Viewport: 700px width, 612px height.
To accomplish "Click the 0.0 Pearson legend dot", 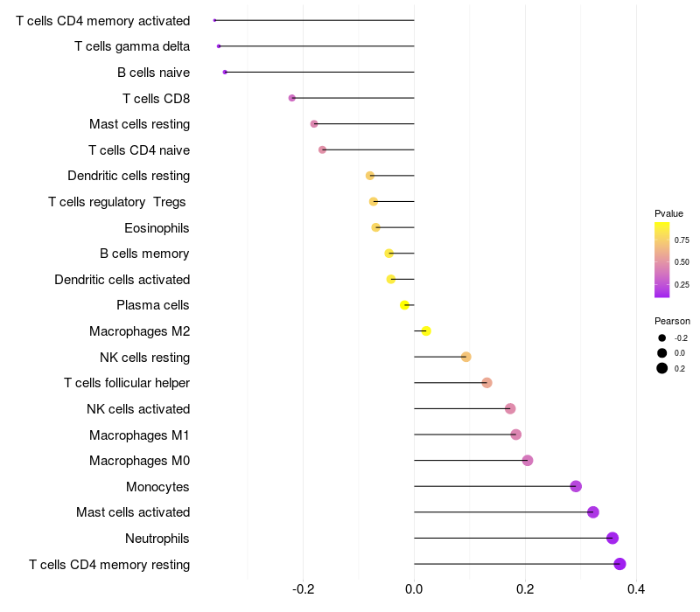I will coord(662,352).
